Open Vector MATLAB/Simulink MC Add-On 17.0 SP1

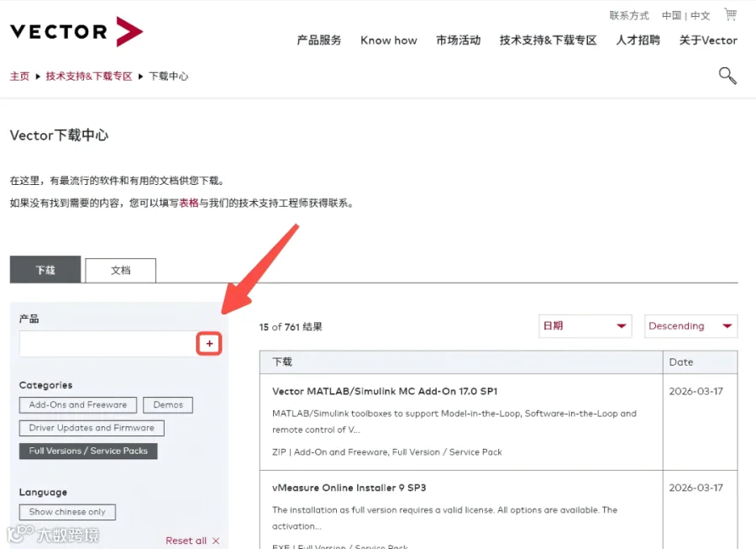pos(385,391)
